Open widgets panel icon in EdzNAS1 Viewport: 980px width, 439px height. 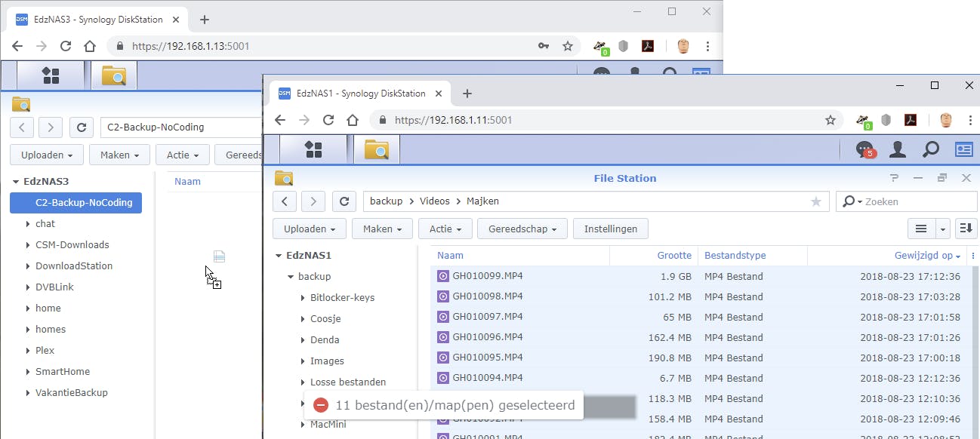coord(964,149)
